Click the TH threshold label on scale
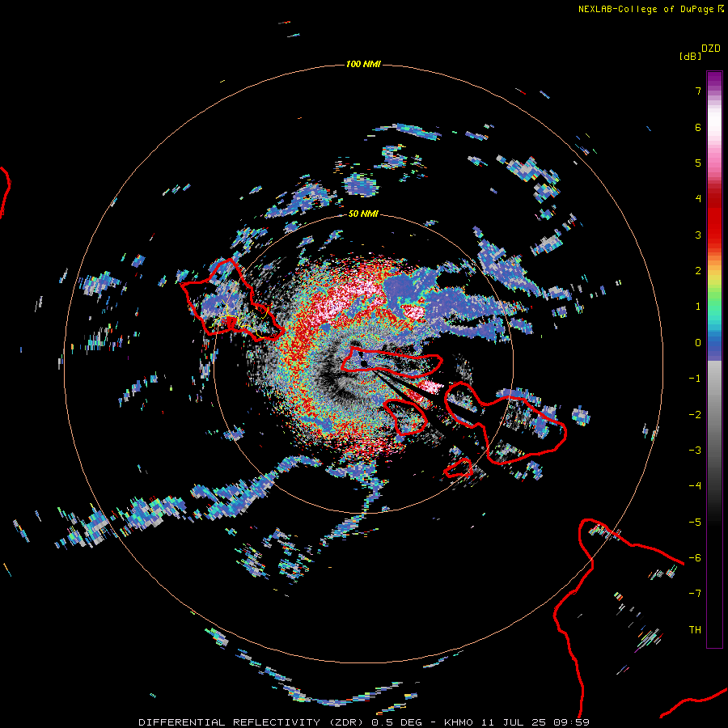This screenshot has height=728, width=728. pos(695,630)
